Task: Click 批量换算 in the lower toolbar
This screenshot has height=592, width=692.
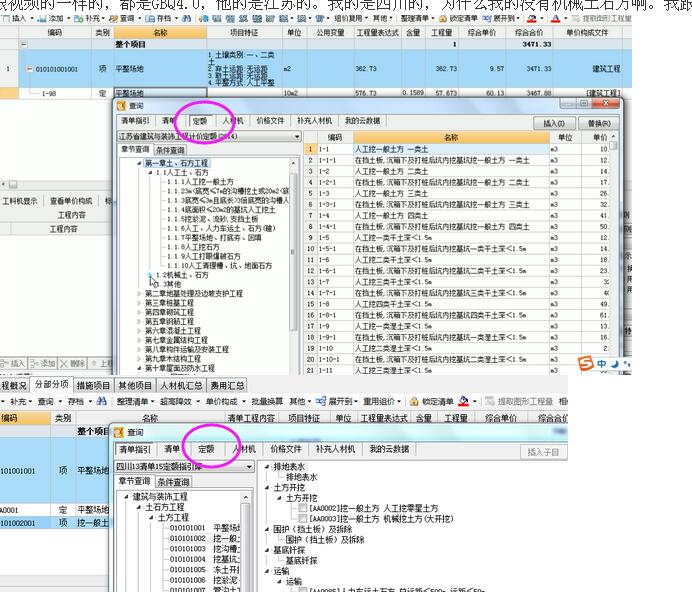Action: (x=267, y=401)
